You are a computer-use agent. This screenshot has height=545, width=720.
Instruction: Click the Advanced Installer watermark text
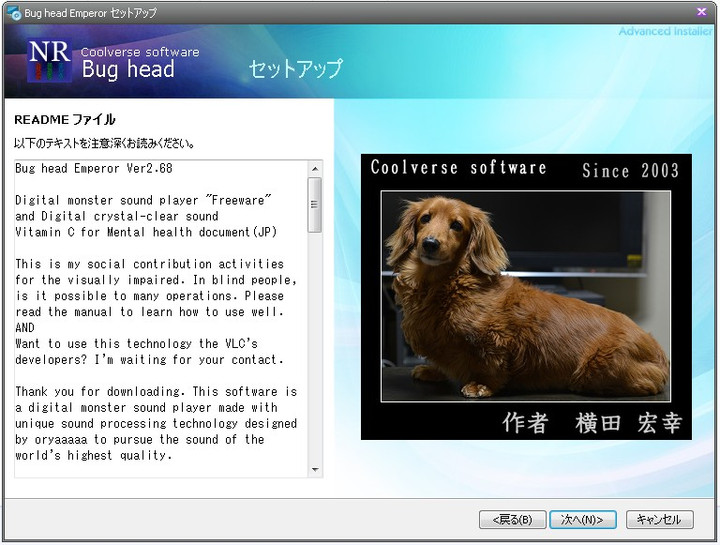click(x=664, y=32)
